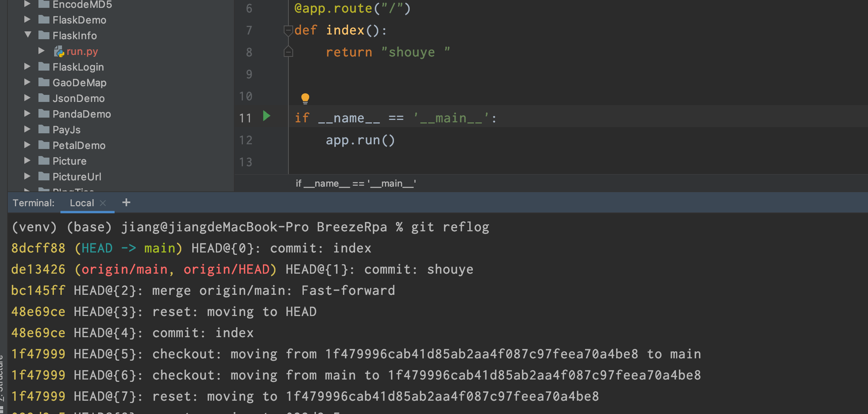868x414 pixels.
Task: Click the Terminal panel label
Action: (33, 203)
